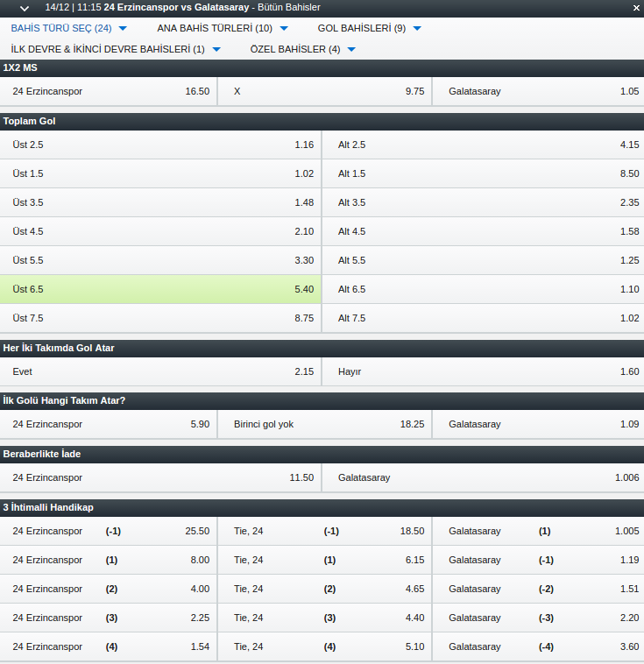Select Galatasaray draw-no-bet at 1.006

[x=483, y=477]
